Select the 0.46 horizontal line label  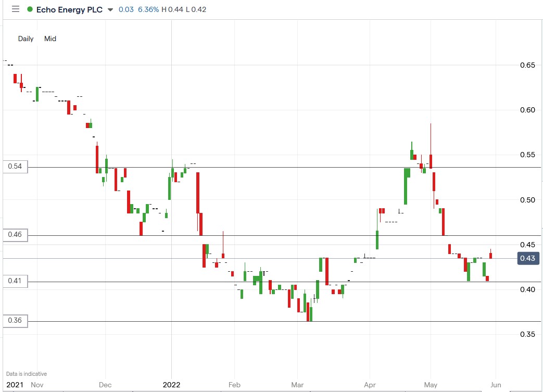(15, 234)
